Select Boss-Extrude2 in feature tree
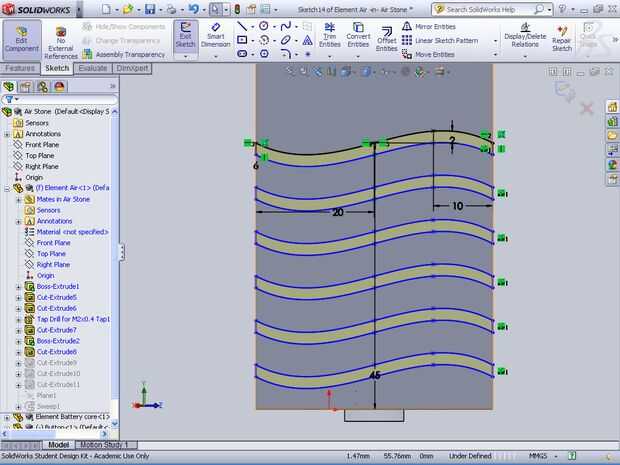The height and width of the screenshot is (465, 620). (58, 341)
